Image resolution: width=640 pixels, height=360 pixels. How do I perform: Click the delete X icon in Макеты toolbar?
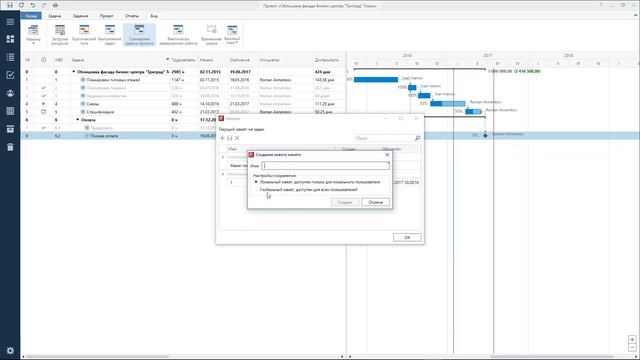[237, 138]
